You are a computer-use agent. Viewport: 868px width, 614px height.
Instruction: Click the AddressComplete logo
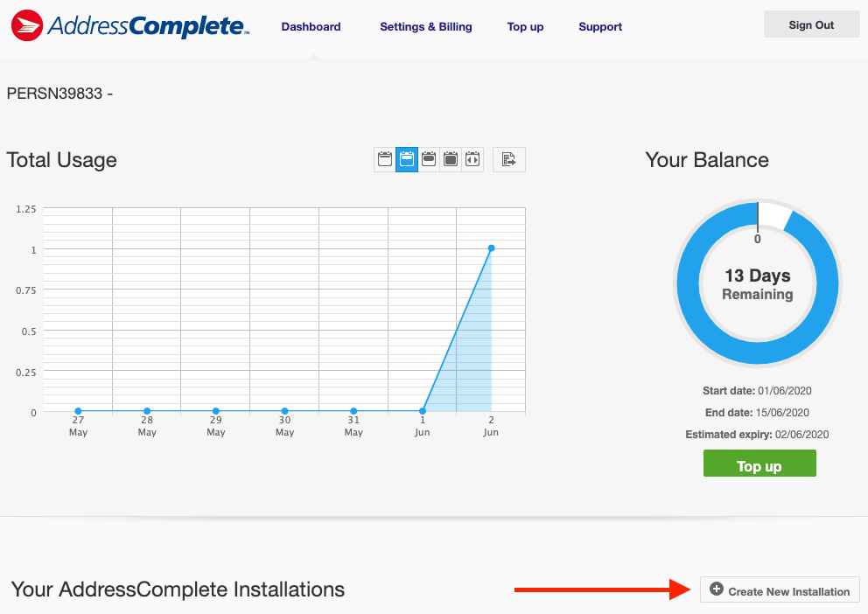130,25
